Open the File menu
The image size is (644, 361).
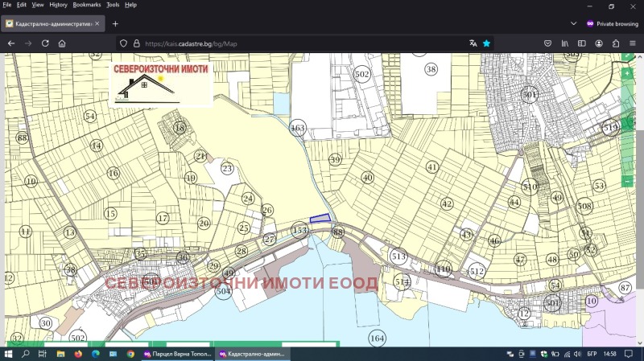tap(7, 5)
